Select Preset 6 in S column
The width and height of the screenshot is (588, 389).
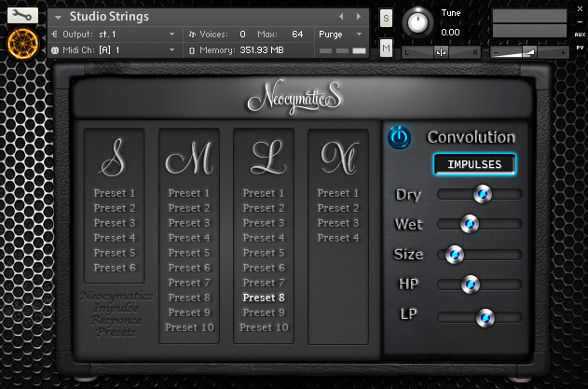click(x=115, y=268)
